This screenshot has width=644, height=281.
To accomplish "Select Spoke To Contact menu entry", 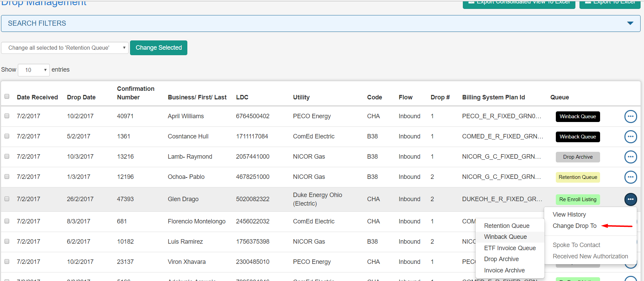I will 576,245.
